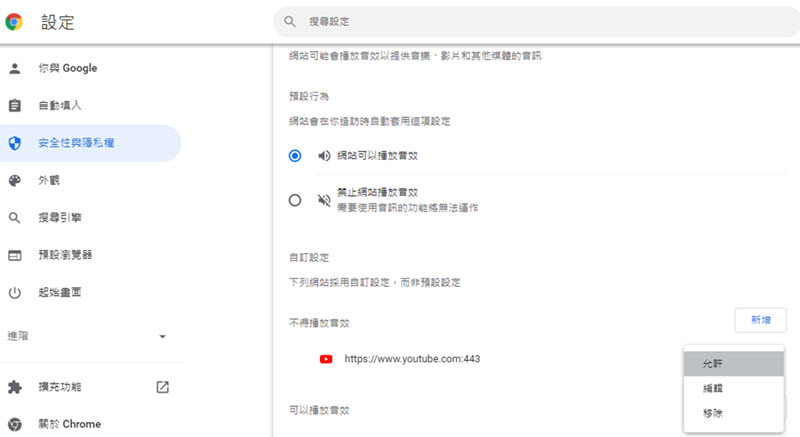Screen dimensions: 800x437
Task: Click the external link icon beside 擴充功能
Action: (x=162, y=387)
